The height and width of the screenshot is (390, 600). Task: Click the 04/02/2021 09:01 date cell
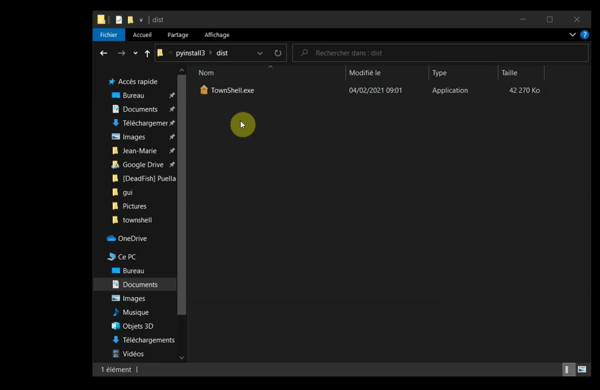(375, 90)
